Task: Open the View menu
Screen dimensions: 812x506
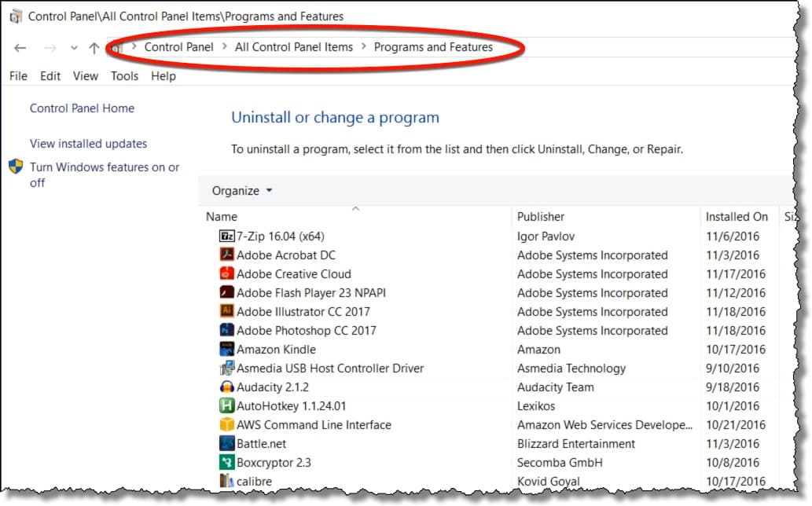Action: (86, 76)
